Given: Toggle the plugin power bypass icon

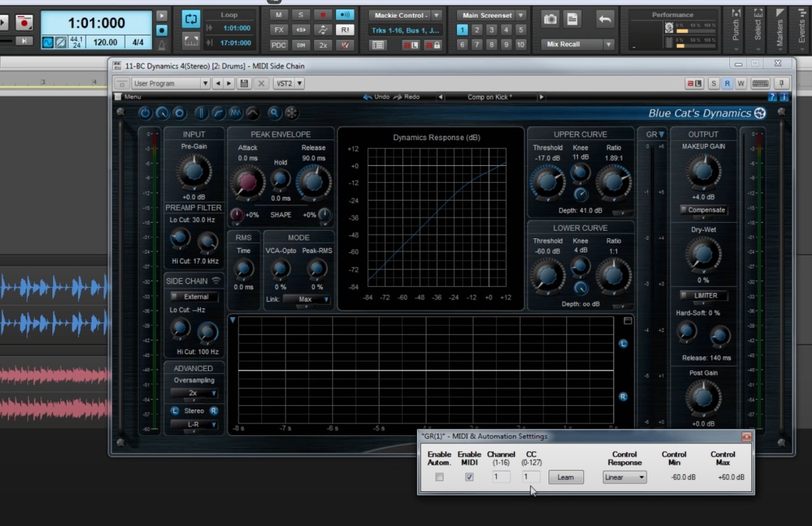Looking at the screenshot, I should click(145, 113).
